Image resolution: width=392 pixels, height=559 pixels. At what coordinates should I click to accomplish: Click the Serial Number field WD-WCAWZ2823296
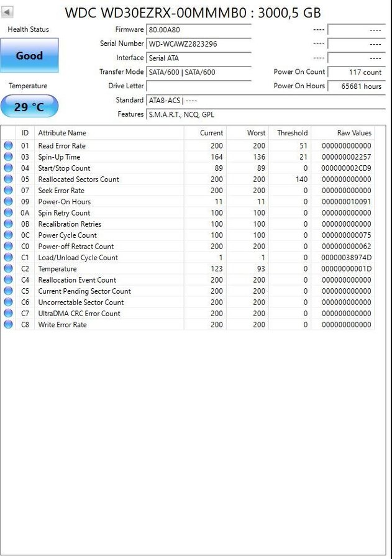click(199, 44)
